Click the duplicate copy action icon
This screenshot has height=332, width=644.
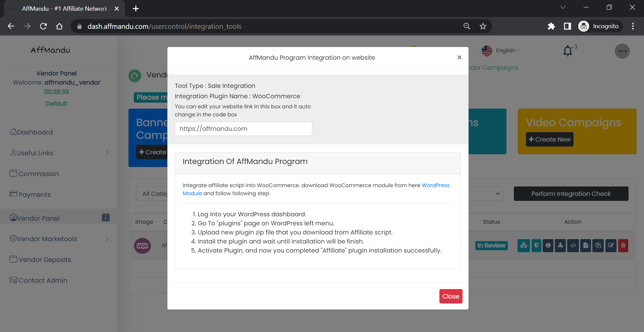point(598,245)
